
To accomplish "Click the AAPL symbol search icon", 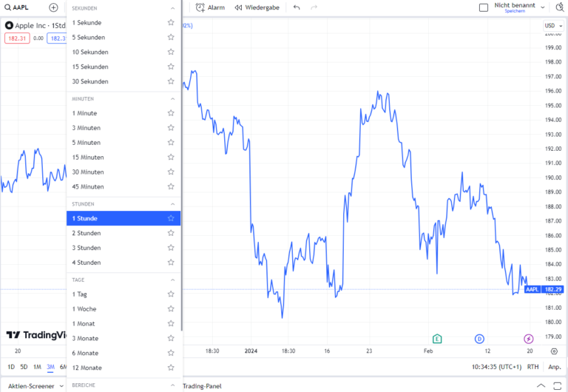I will (x=7, y=7).
